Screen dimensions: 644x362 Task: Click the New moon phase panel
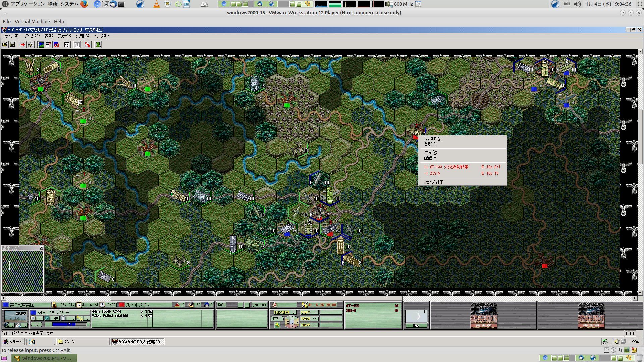(416, 315)
